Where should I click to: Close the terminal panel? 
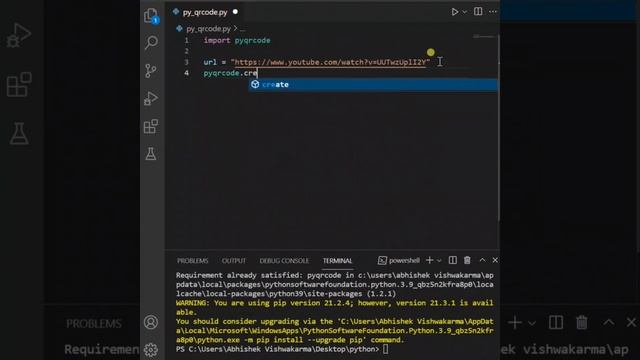(x=495, y=260)
